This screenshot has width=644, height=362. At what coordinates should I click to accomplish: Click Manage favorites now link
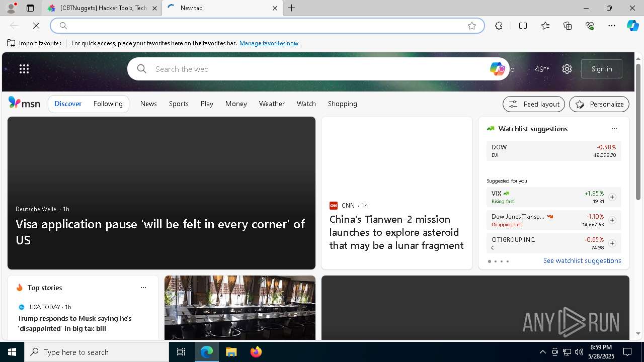269,43
